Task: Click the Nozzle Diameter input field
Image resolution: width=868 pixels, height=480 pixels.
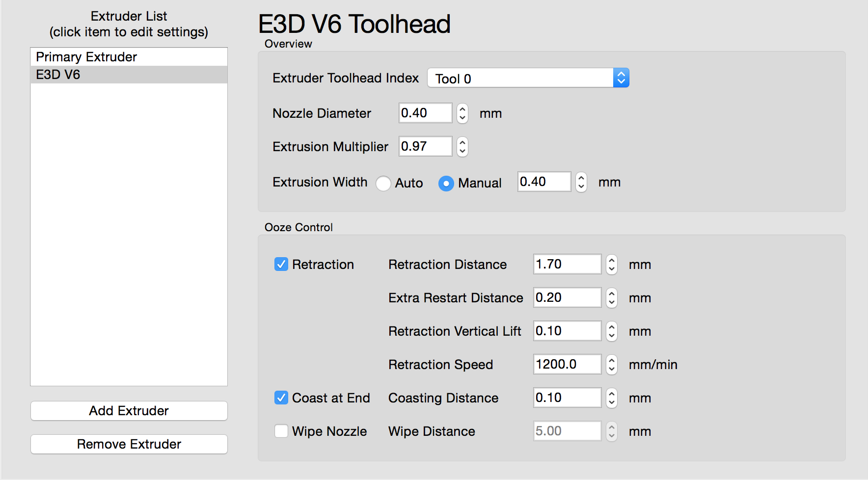Action: [425, 113]
